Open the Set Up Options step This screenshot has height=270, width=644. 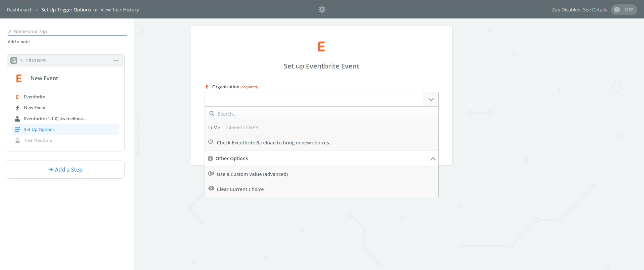[39, 130]
